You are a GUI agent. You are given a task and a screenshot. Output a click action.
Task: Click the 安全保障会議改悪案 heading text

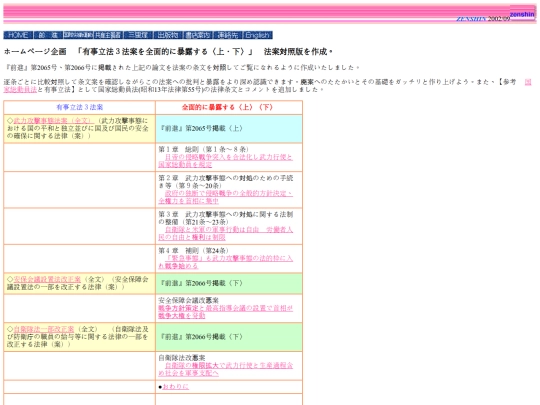(188, 301)
